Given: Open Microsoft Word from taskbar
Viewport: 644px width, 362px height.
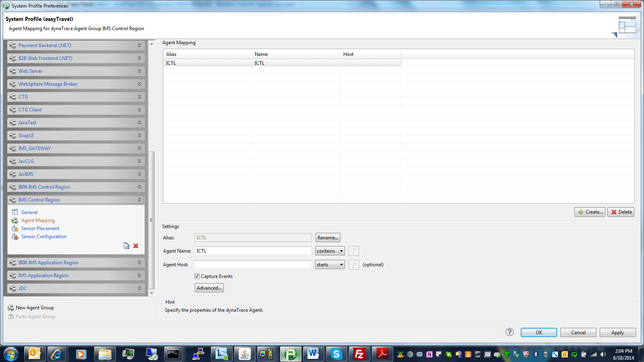Looking at the screenshot, I should click(313, 354).
